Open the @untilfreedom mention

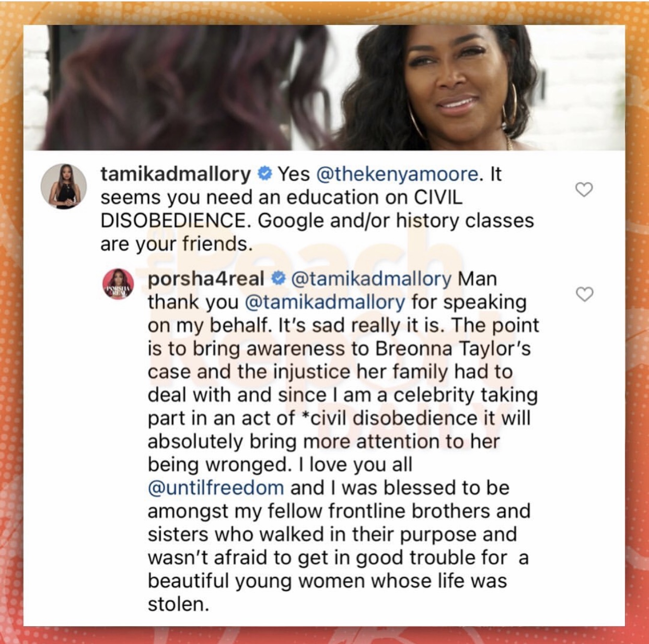click(x=216, y=488)
